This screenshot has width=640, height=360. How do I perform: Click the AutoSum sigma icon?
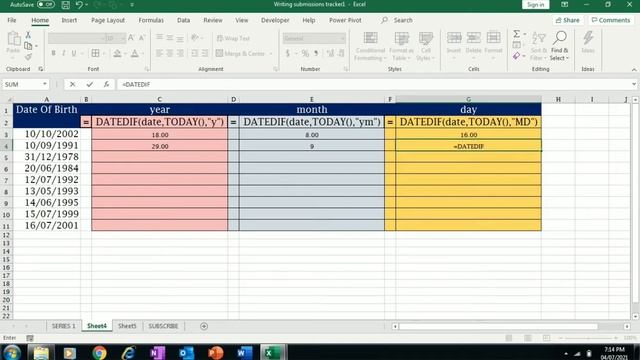[x=517, y=34]
